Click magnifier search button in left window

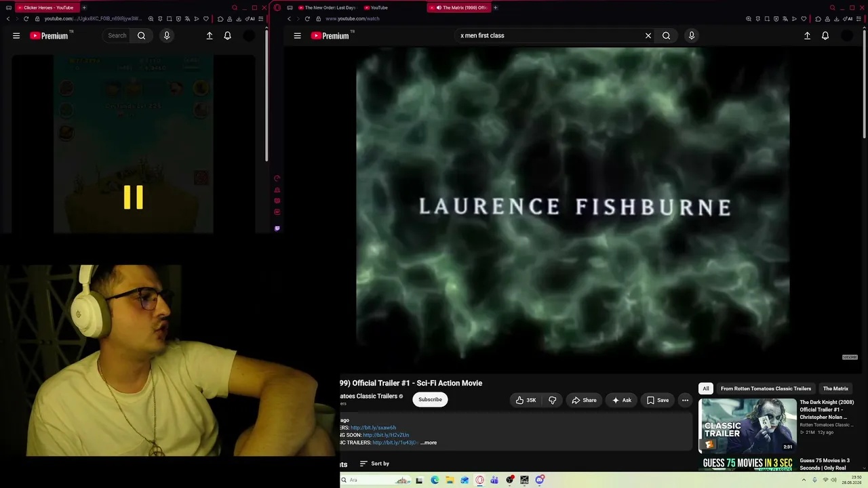[141, 36]
